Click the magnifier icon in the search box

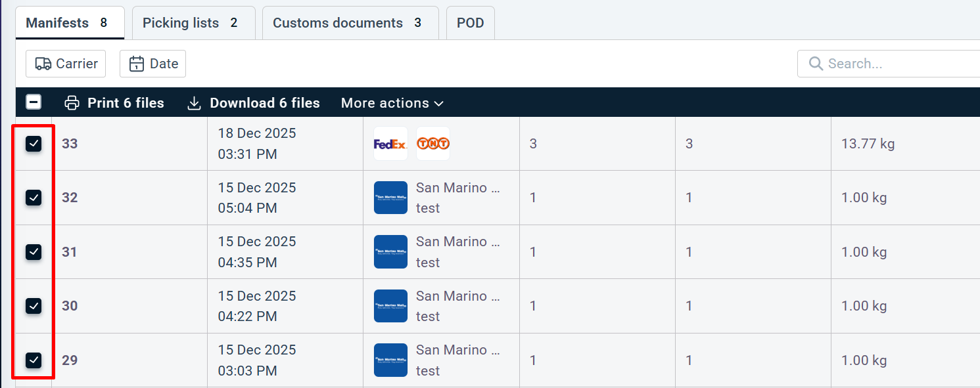816,64
